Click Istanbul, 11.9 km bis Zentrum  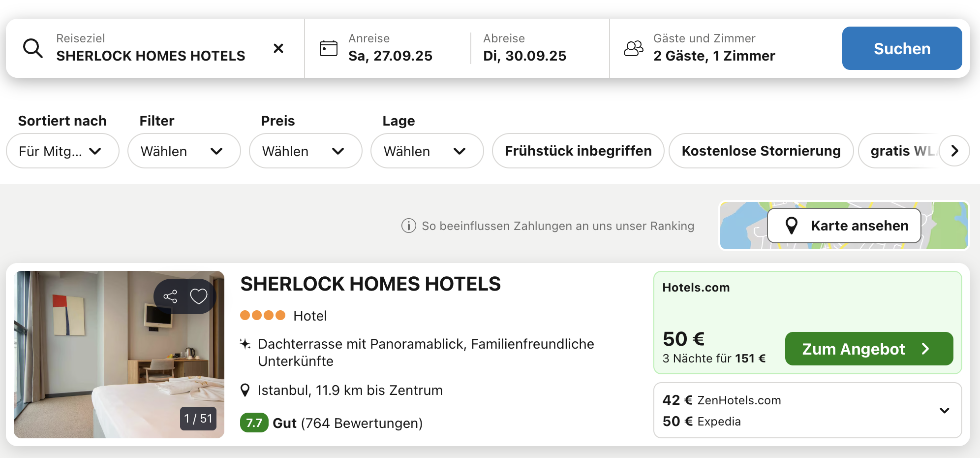click(350, 391)
